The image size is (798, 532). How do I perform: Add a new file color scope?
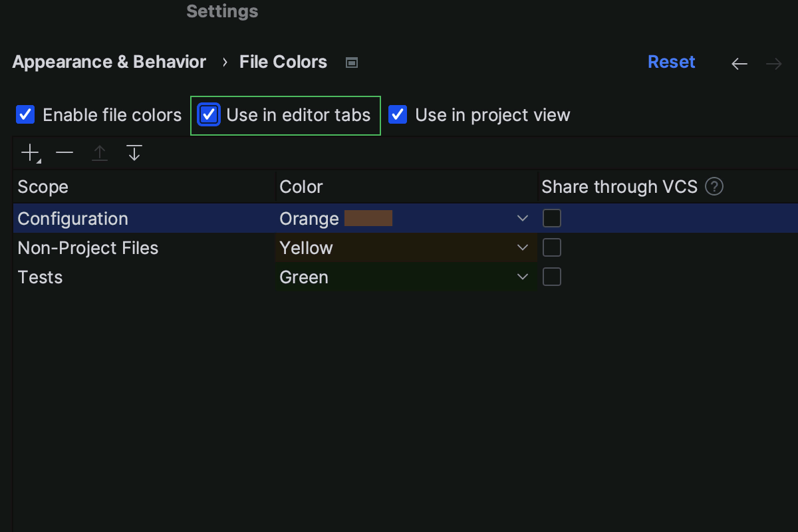[30, 152]
